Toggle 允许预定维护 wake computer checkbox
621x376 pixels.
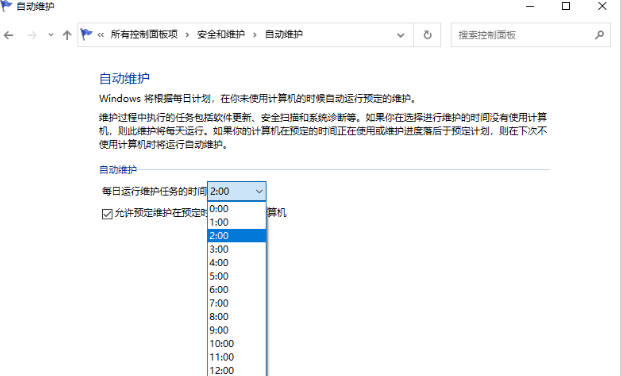[x=107, y=214]
